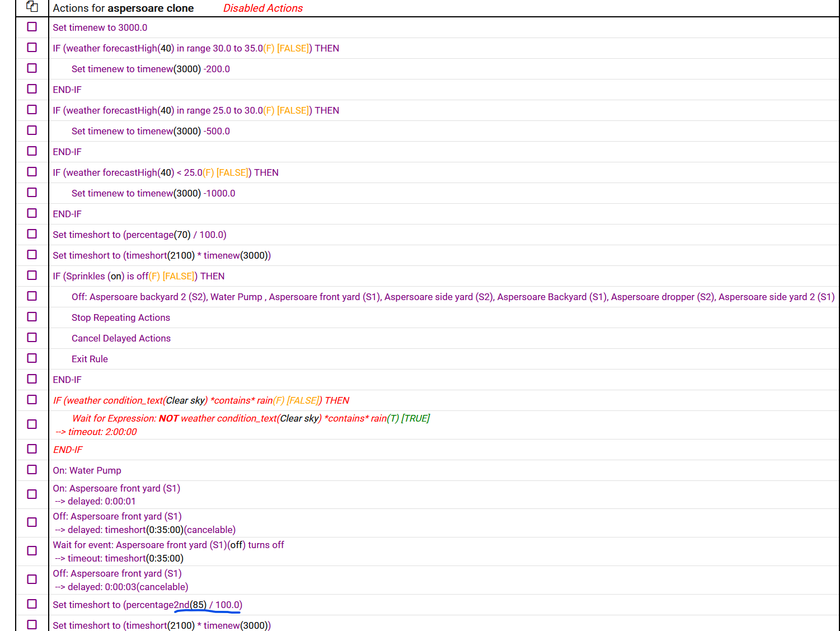Image resolution: width=840 pixels, height=631 pixels.
Task: Select checkbox for Stop Repeating Actions
Action: (x=32, y=317)
